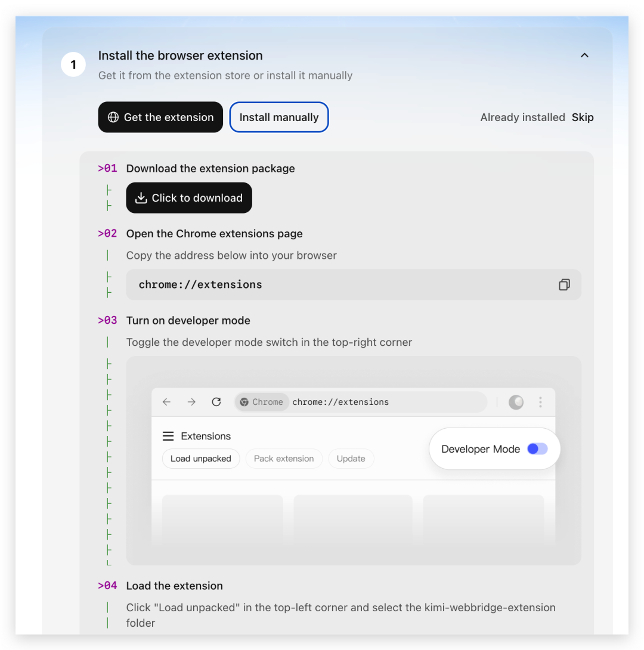The image size is (644, 650).
Task: Click the forward arrow in mock browser
Action: point(191,402)
